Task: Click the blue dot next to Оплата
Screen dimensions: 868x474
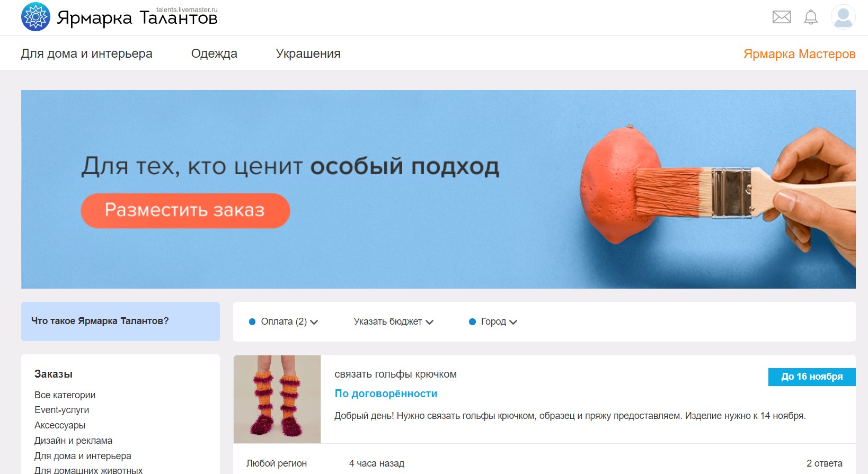Action: point(252,321)
